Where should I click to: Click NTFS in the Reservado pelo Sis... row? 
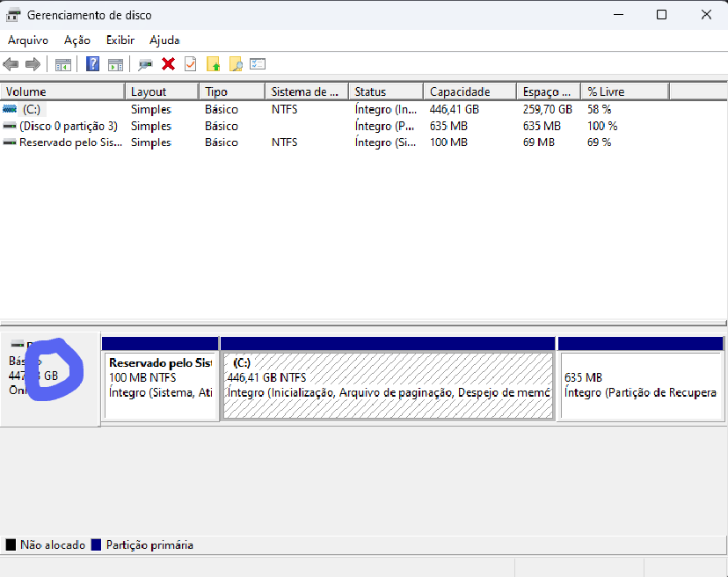click(284, 142)
